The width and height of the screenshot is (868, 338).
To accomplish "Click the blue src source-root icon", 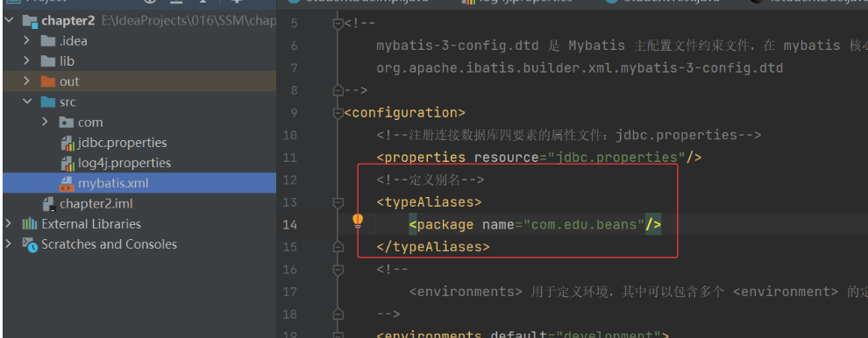I will coord(48,102).
